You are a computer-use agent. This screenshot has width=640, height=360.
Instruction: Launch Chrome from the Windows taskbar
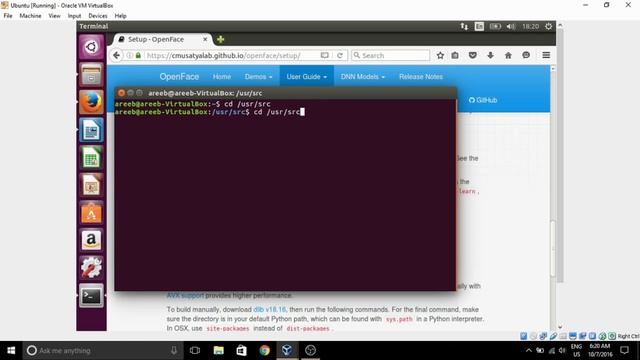pyautogui.click(x=264, y=350)
